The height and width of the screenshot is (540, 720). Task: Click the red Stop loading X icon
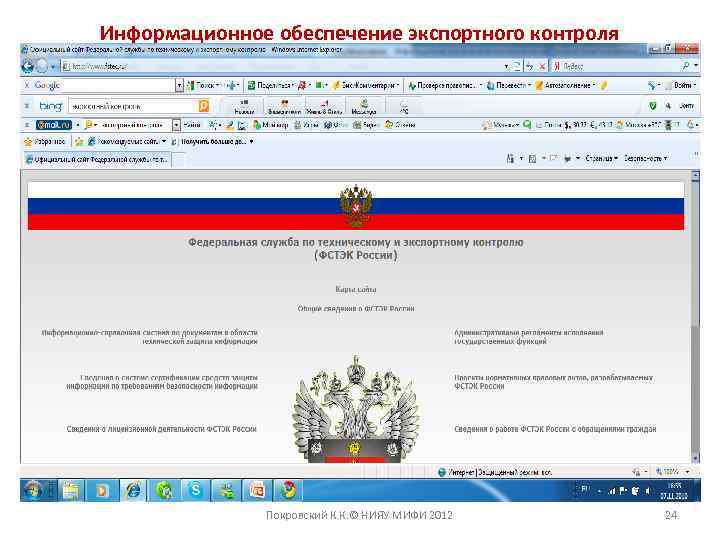(x=542, y=66)
